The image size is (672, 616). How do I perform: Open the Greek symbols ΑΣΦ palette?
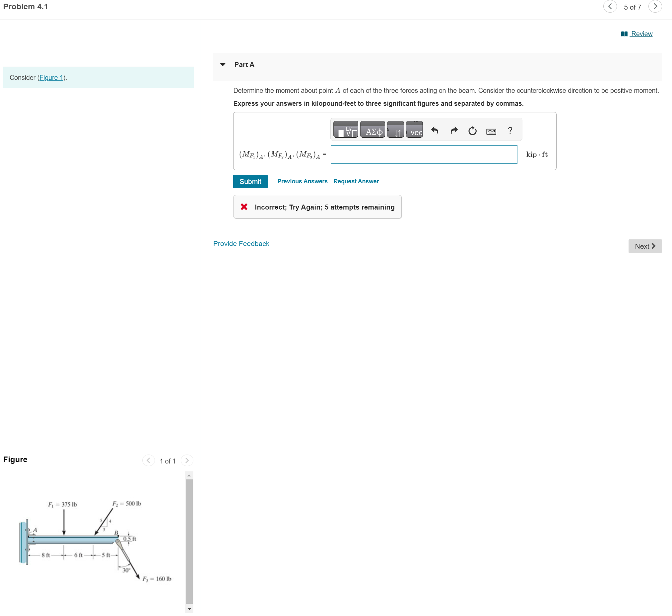point(372,130)
